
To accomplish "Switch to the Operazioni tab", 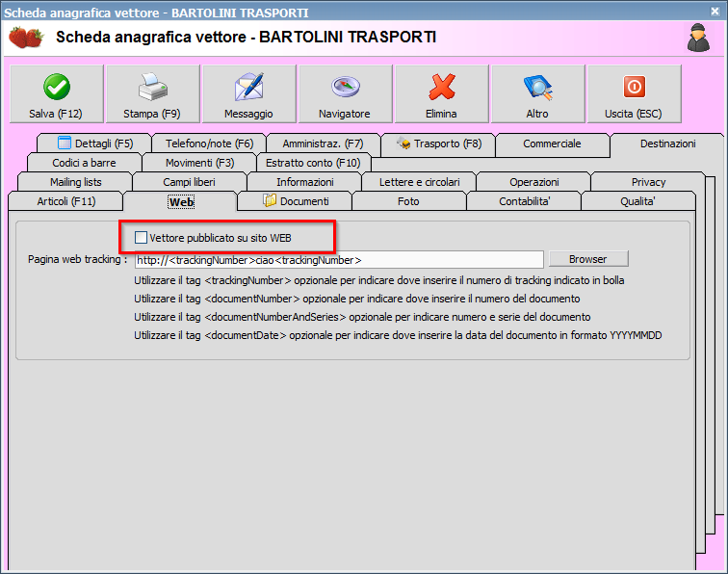I will click(x=533, y=182).
